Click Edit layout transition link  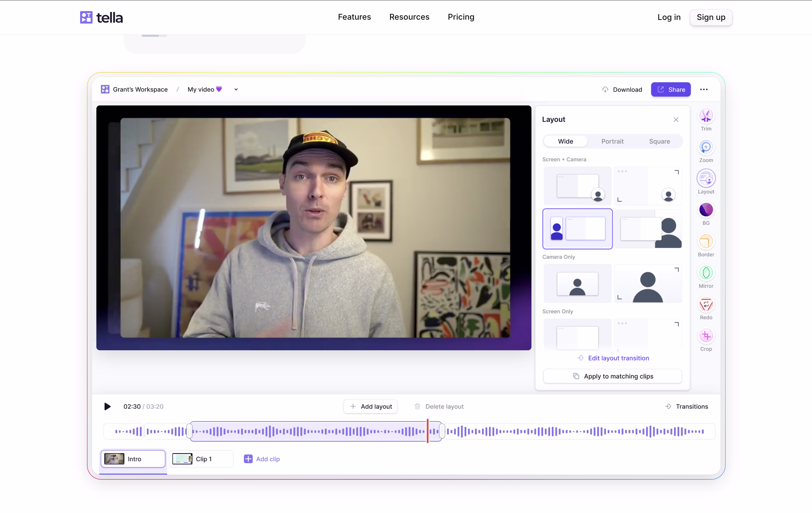613,358
